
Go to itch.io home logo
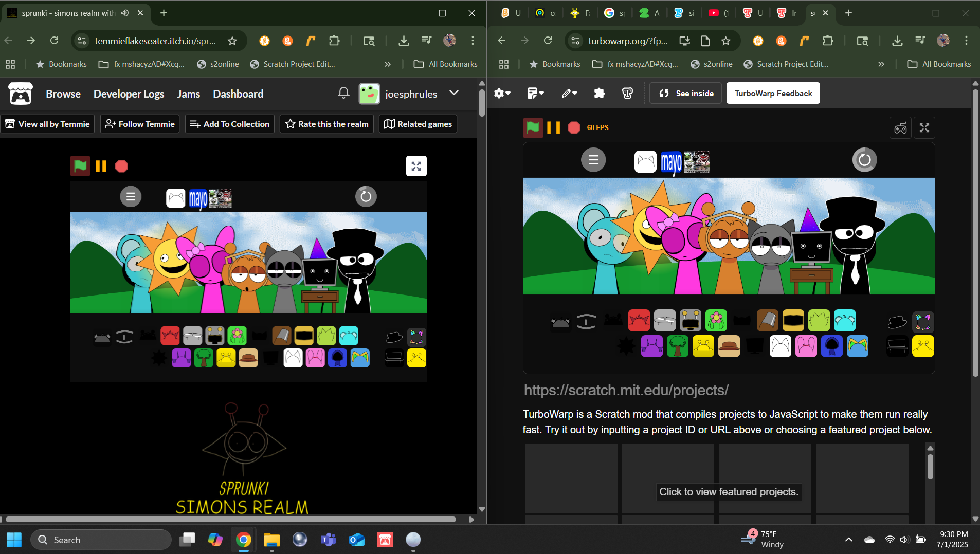point(21,94)
